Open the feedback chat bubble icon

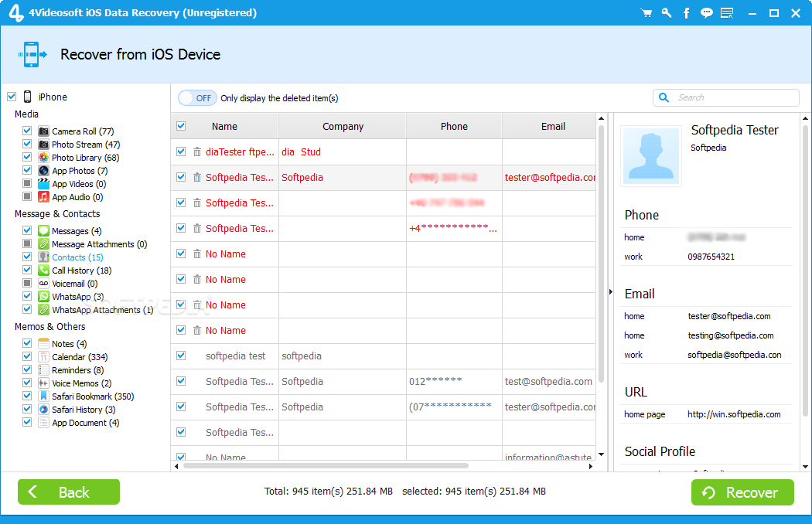(706, 13)
